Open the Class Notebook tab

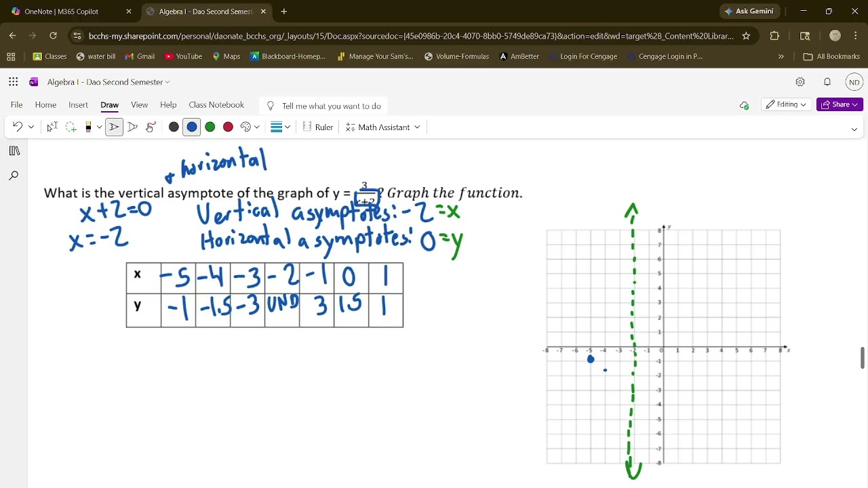pyautogui.click(x=216, y=105)
